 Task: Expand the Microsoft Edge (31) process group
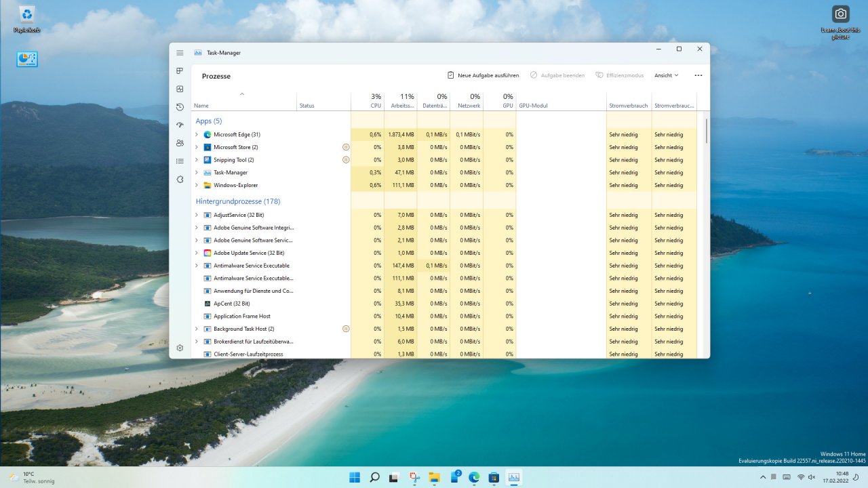pos(197,134)
